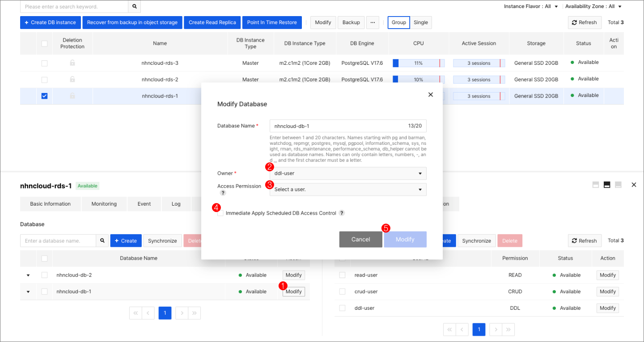The image size is (644, 342).
Task: Check the checkbox for read-user row
Action: click(342, 275)
